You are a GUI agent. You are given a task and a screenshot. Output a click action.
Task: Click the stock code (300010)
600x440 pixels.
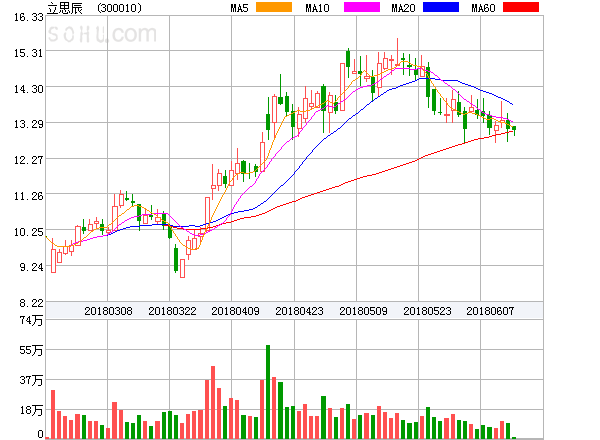pos(119,8)
